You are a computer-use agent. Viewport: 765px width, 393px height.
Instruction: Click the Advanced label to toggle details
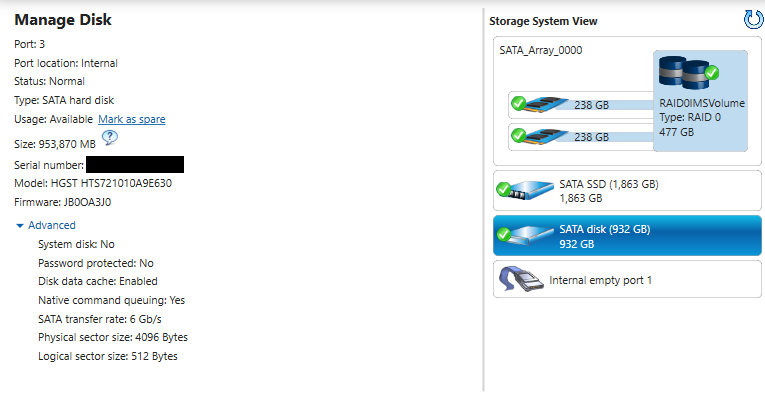[52, 225]
